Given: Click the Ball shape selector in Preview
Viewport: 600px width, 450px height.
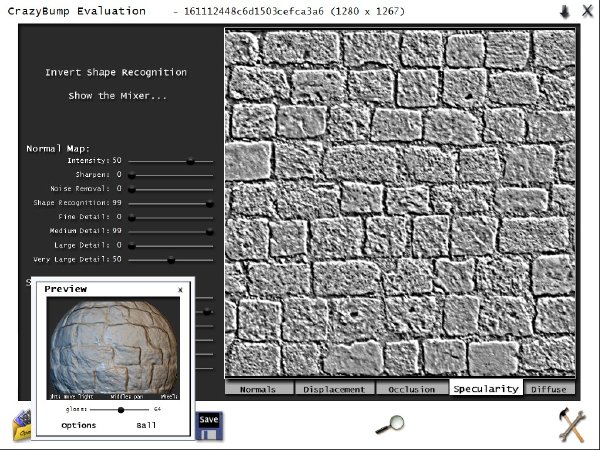Looking at the screenshot, I should click(146, 425).
